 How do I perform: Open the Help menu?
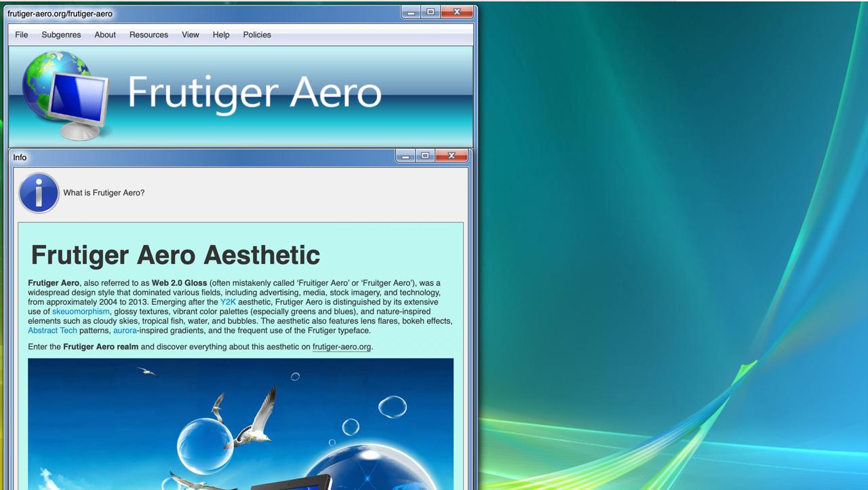pos(221,35)
